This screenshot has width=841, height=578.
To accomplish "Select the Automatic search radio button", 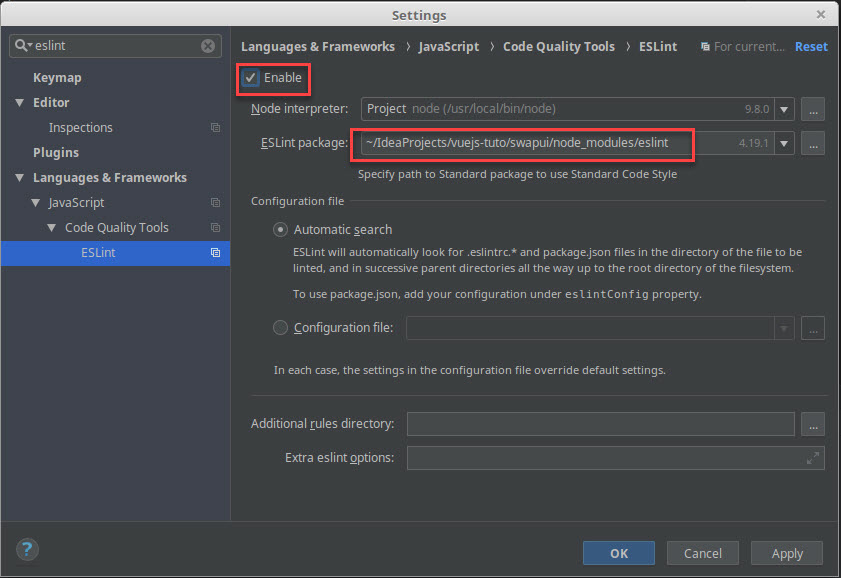I will point(281,230).
